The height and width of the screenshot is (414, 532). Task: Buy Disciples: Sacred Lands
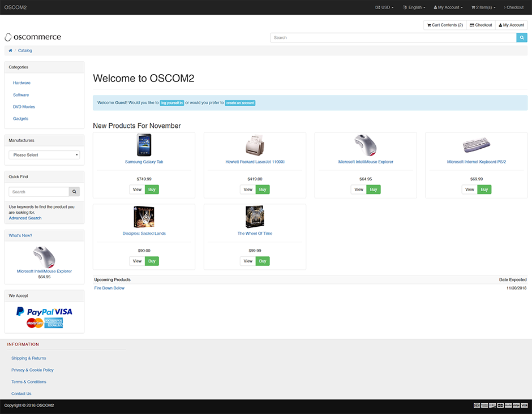point(152,261)
